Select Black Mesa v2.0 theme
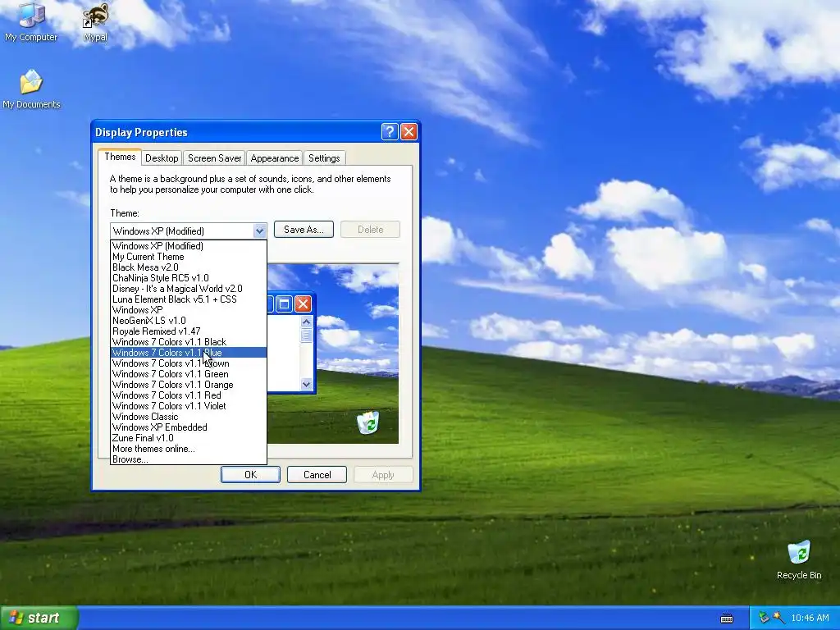The height and width of the screenshot is (630, 840). (188, 267)
